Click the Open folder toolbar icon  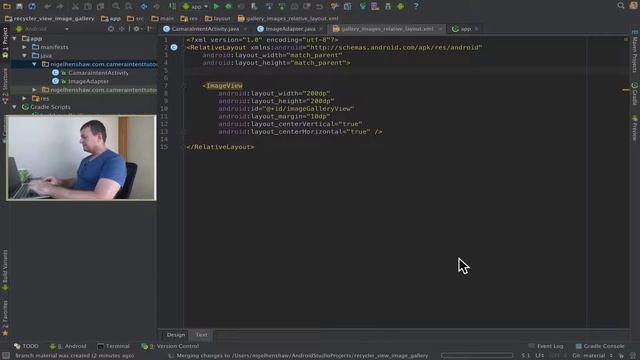click(x=7, y=6)
